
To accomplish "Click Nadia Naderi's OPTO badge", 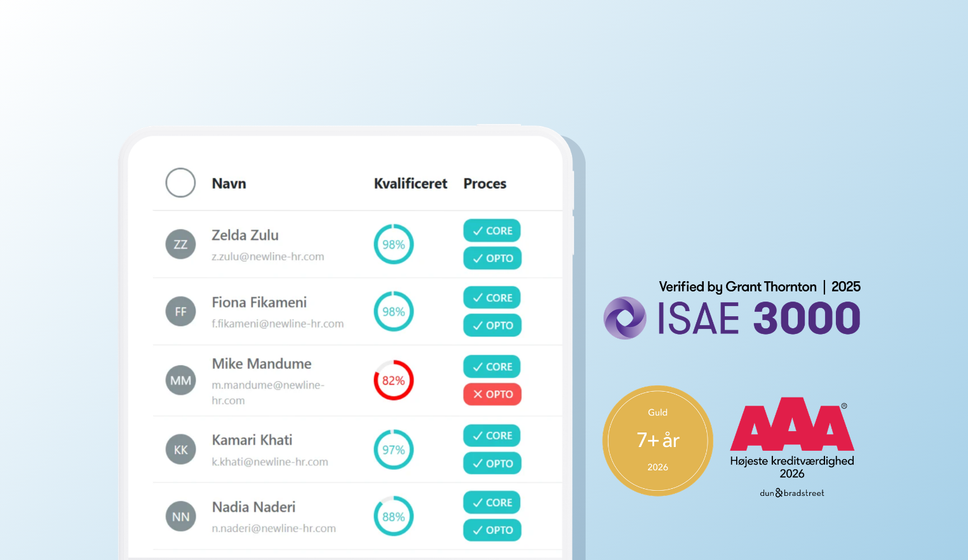I will coord(492,530).
